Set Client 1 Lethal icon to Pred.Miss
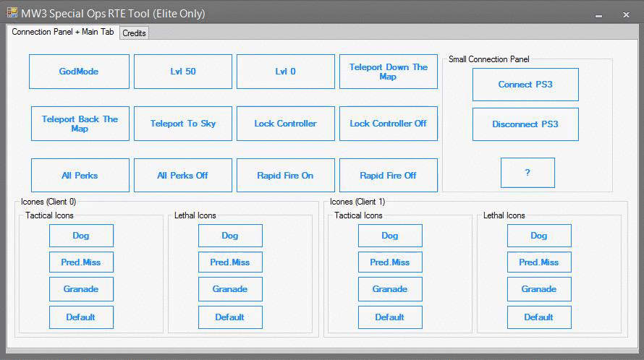The width and height of the screenshot is (644, 360). click(539, 262)
